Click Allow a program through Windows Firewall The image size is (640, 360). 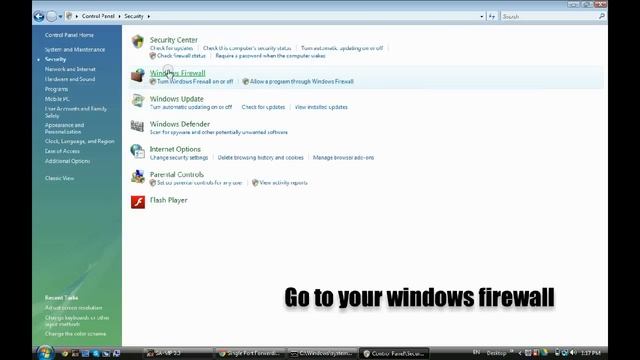tap(302, 81)
